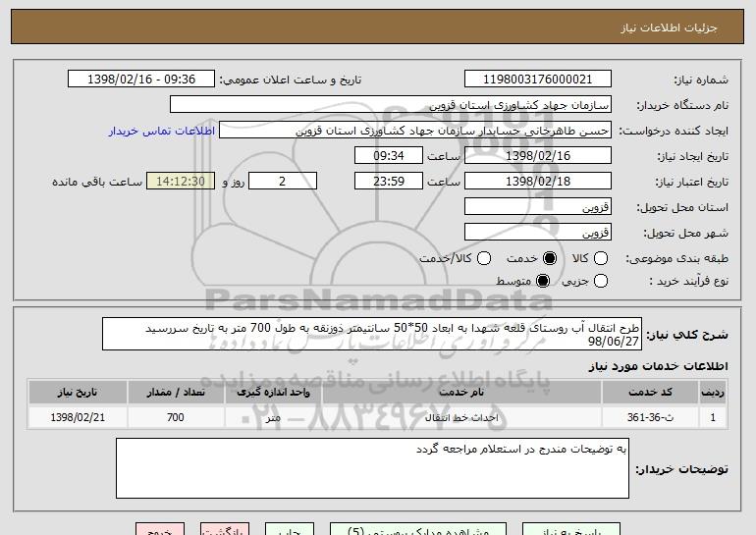The height and width of the screenshot is (535, 756).
Task: Click creation date field 1398/02/16
Action: [538, 156]
